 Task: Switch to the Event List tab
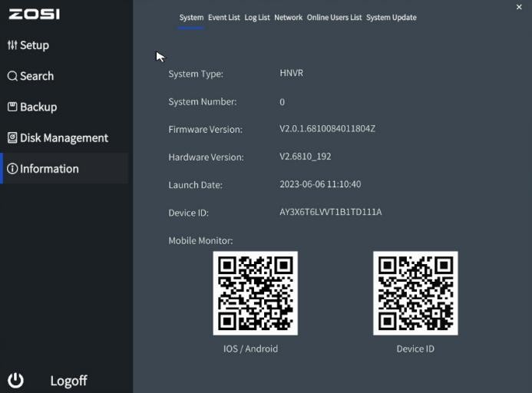(x=224, y=18)
